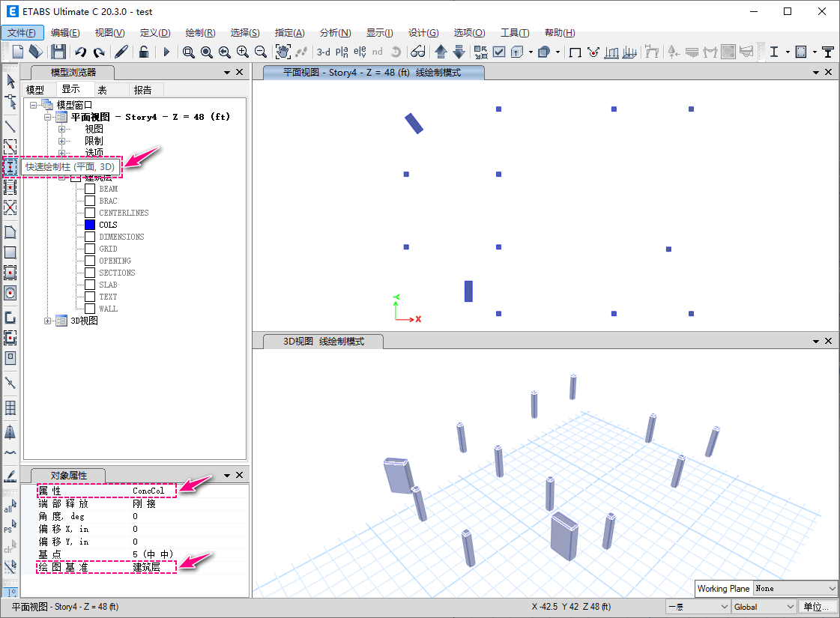The image size is (840, 618).
Task: Click the Run Analysis play icon
Action: tap(166, 52)
